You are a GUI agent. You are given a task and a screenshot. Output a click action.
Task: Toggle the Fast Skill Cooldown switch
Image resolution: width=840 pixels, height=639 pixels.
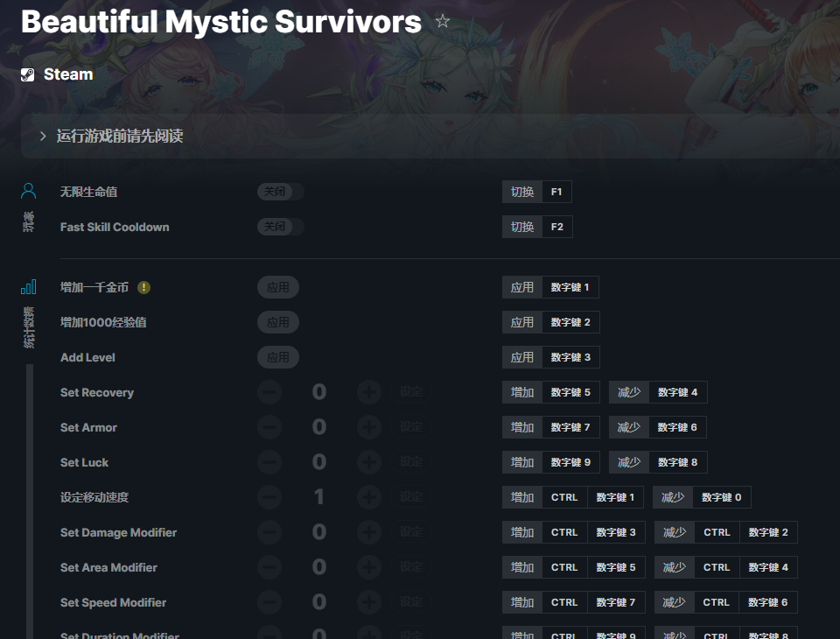tap(281, 227)
